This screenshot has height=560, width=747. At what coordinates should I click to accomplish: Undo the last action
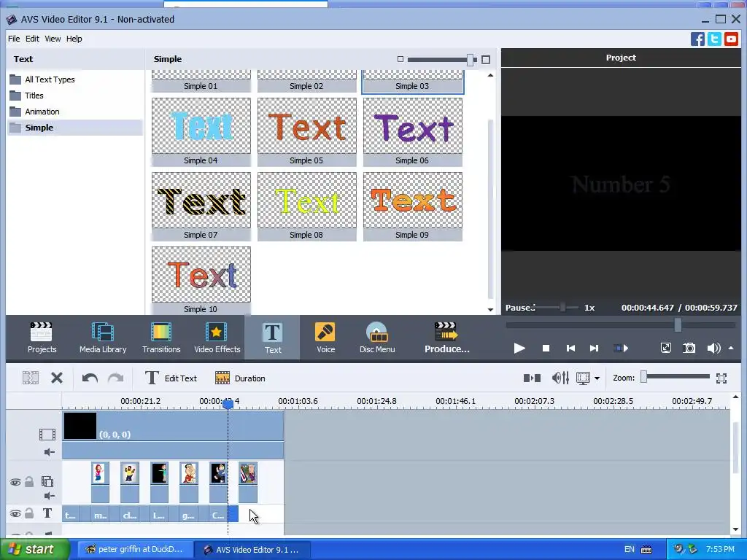pos(90,378)
